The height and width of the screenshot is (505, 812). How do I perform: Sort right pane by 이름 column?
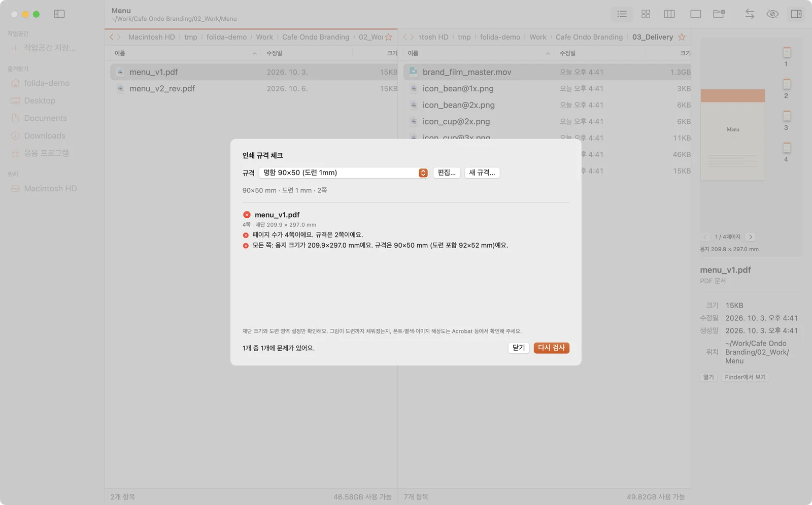[x=479, y=53]
